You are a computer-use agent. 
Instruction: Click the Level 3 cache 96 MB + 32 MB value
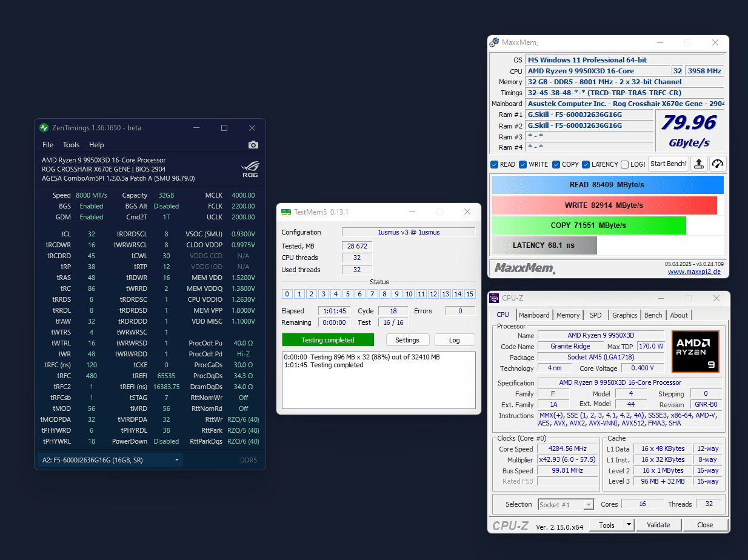click(x=663, y=481)
